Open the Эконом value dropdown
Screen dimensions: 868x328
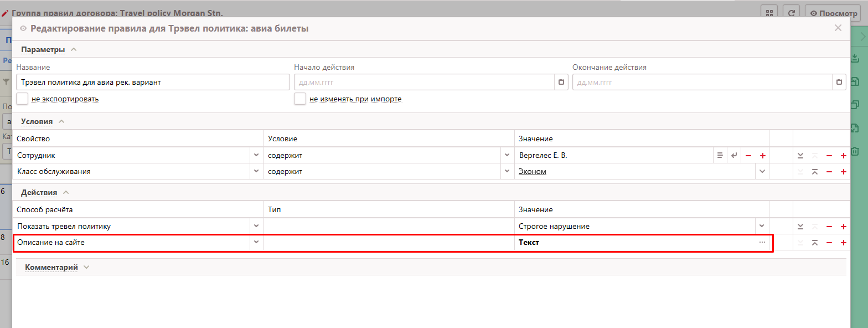click(x=762, y=172)
